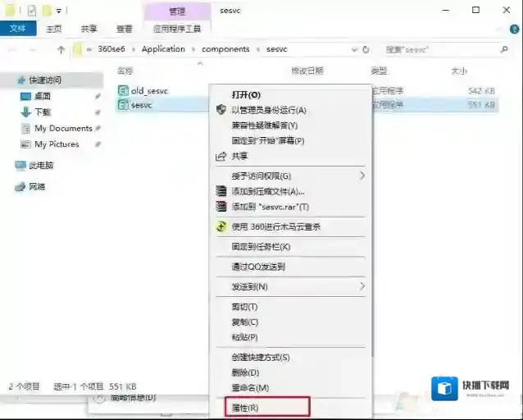Click the 360 icon for 木马云查杀 scan
523x420 pixels.
[x=221, y=226]
